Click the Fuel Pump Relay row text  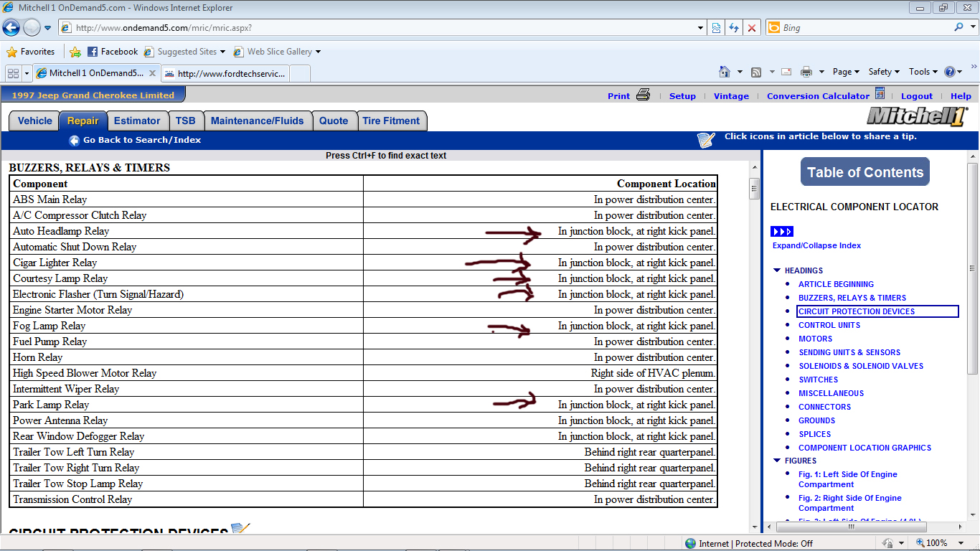point(50,342)
